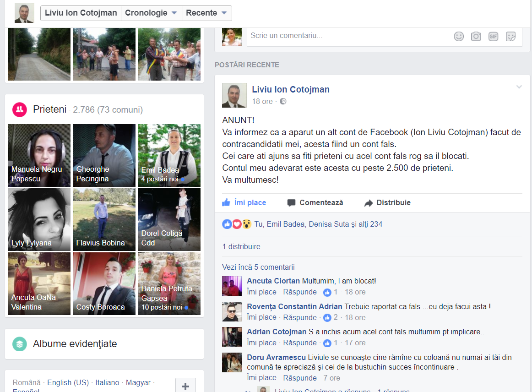
Task: Click Răspunde on Ancuta Ciortan's comment
Action: [x=300, y=292]
